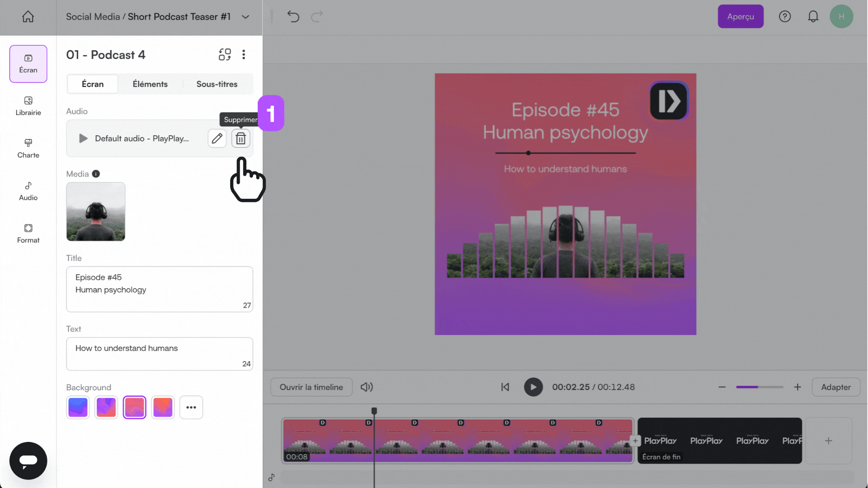Screen dimensions: 868x488
Task: Click the Adapter button
Action: 836,387
